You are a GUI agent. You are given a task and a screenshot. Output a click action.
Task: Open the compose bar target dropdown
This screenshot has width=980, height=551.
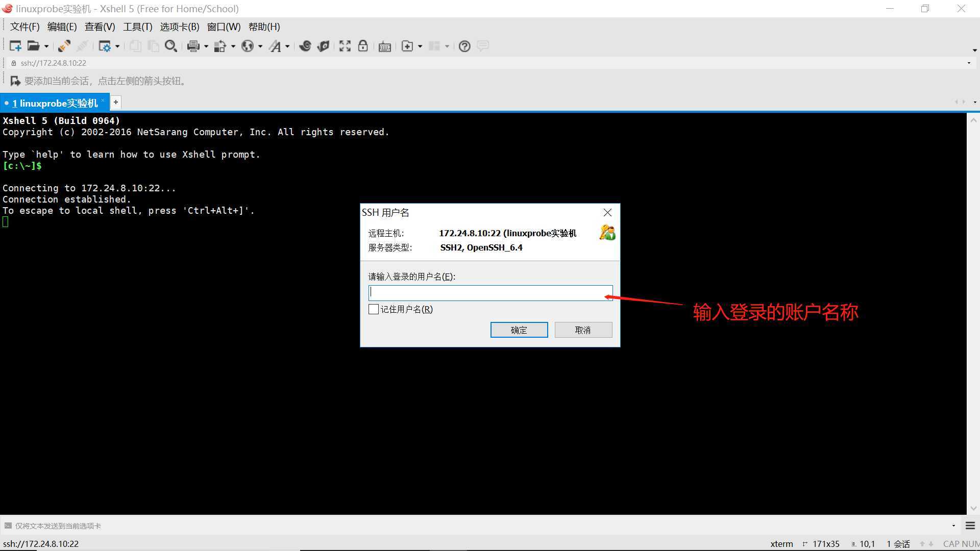pos(953,525)
